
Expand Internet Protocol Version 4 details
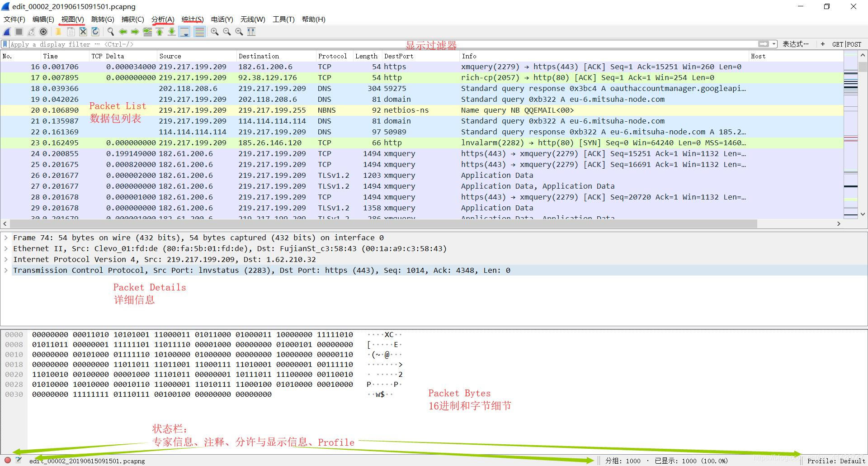pos(6,259)
